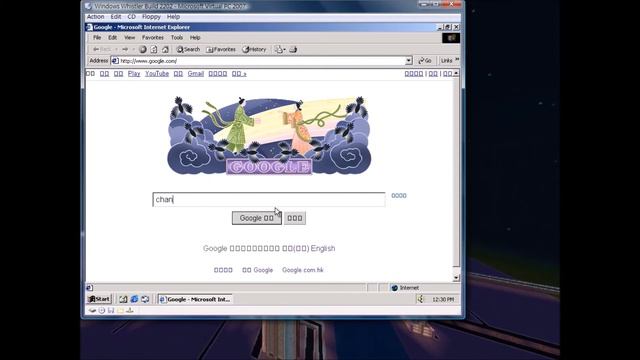Open the address bar dropdown arrow
The width and height of the screenshot is (640, 360).
(409, 61)
